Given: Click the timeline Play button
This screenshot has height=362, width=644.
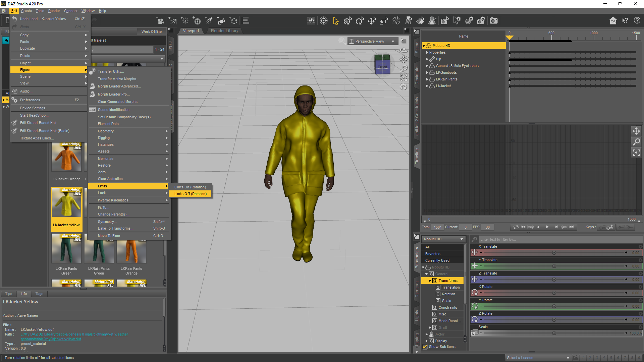Looking at the screenshot, I should (x=547, y=227).
